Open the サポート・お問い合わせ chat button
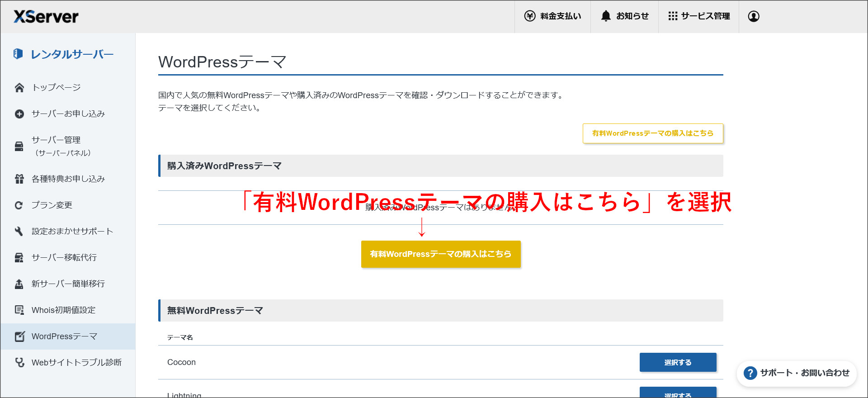The image size is (868, 398). [x=797, y=373]
